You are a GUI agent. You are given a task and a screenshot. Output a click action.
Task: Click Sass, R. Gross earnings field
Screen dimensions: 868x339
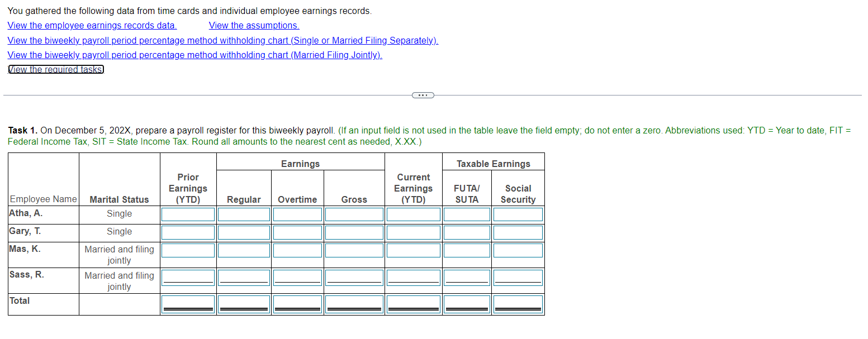pos(354,276)
